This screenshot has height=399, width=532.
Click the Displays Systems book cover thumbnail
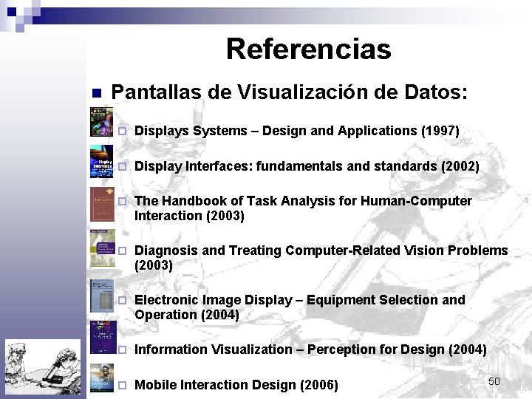tap(101, 122)
